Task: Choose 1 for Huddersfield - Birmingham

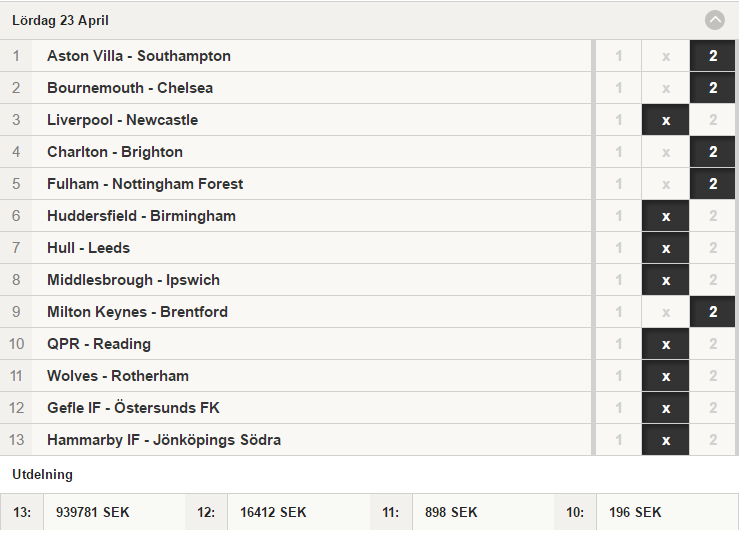Action: [618, 216]
